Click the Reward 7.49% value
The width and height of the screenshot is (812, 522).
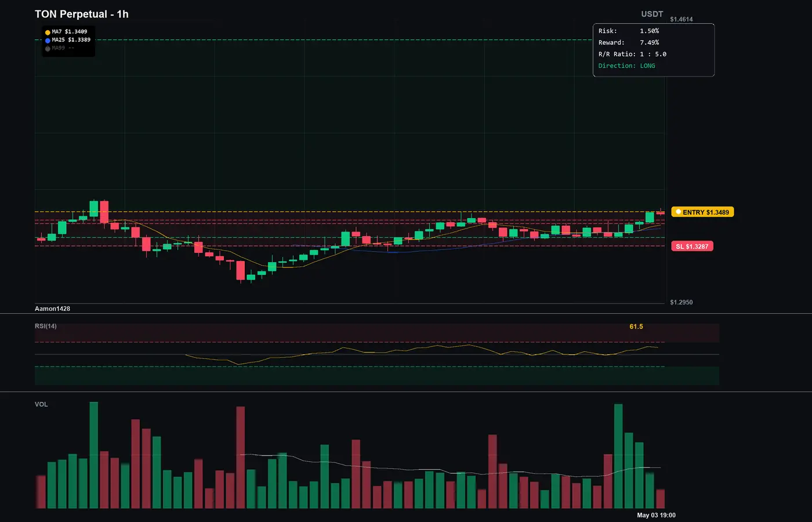coord(650,42)
